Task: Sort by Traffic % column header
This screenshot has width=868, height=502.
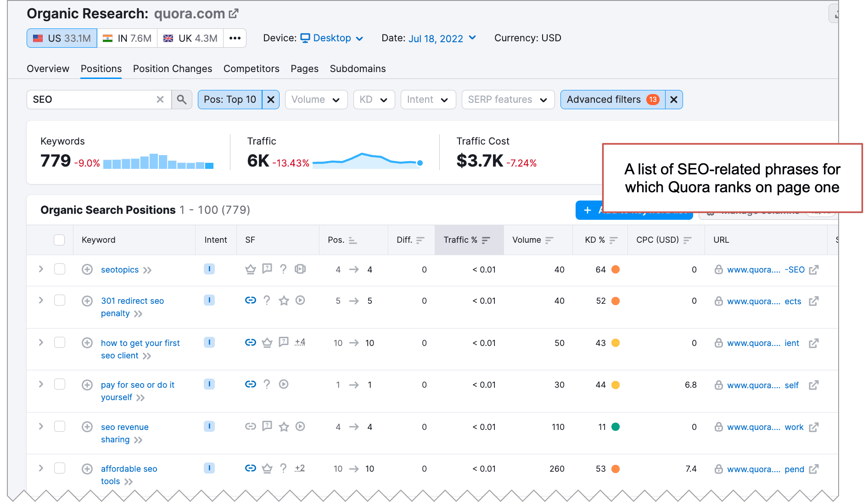Action: 469,240
